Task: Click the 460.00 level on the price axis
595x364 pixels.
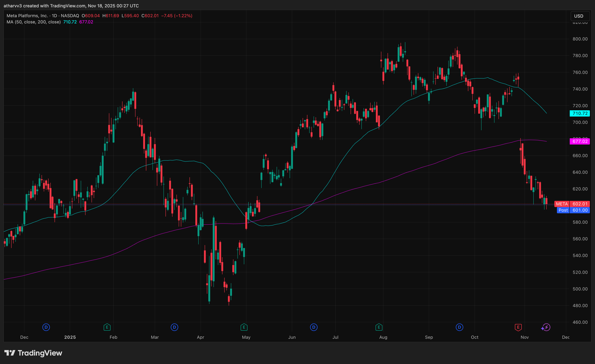Action: coord(580,322)
